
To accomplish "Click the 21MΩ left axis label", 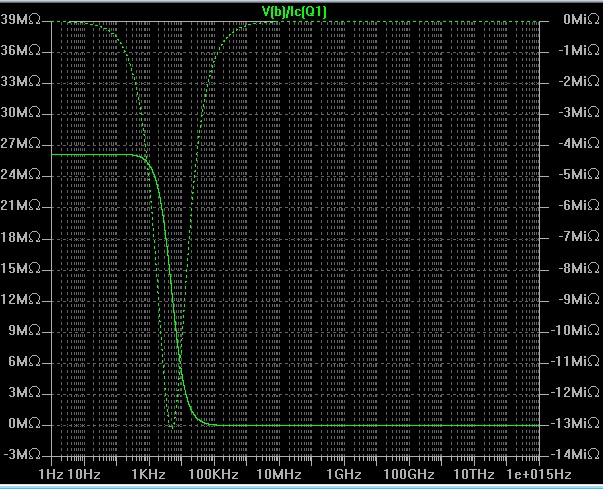I will coord(21,206).
